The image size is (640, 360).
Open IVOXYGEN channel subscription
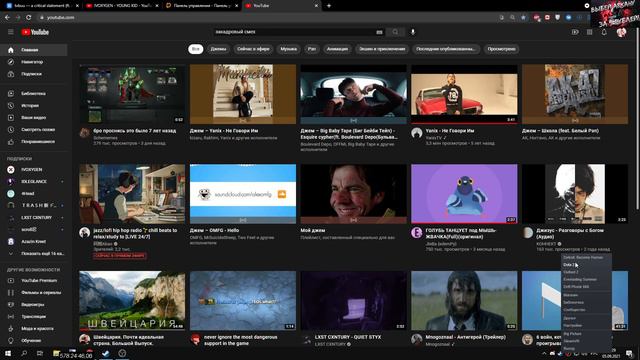point(34,169)
